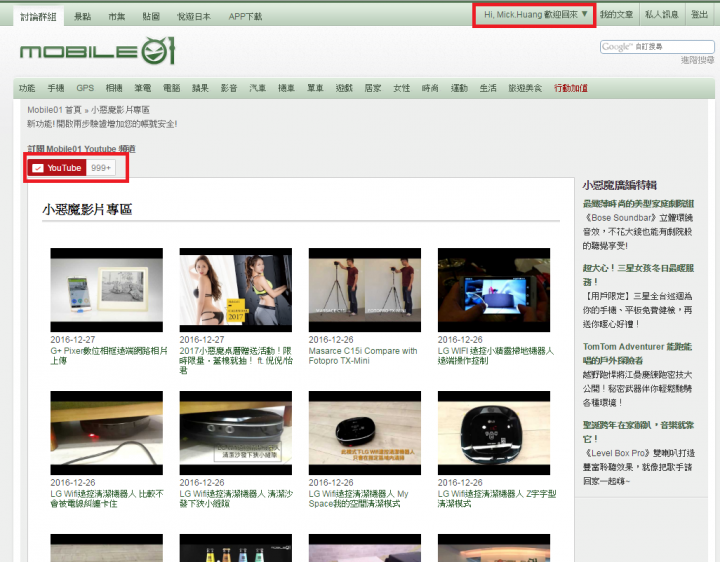
Task: Open the G+ Pixer digital photo frame thumbnail
Action: pos(107,290)
